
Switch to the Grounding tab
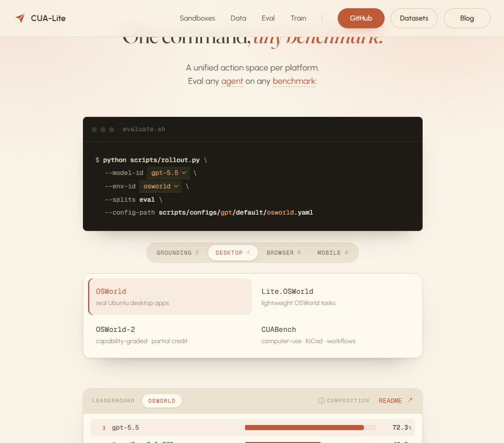point(178,253)
